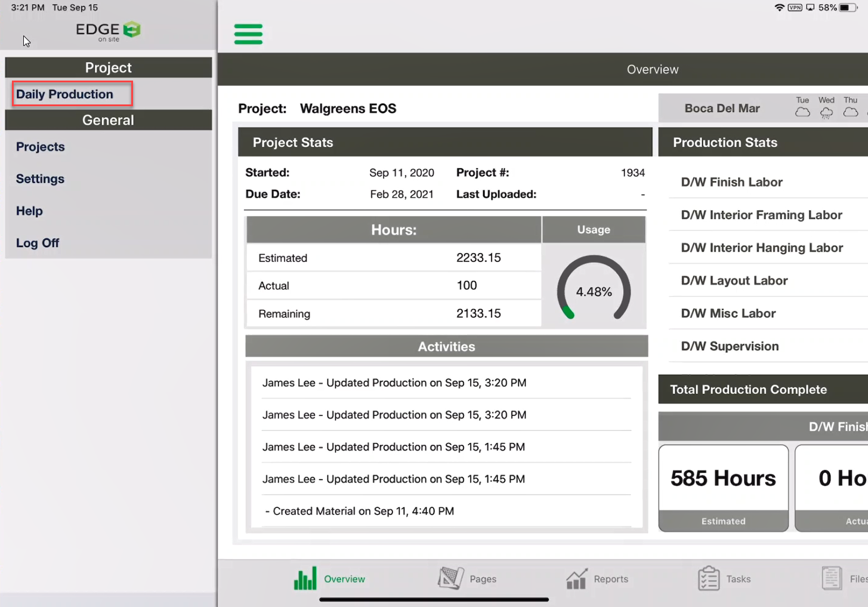Click the Files document icon
This screenshot has width=868, height=607.
(x=832, y=578)
